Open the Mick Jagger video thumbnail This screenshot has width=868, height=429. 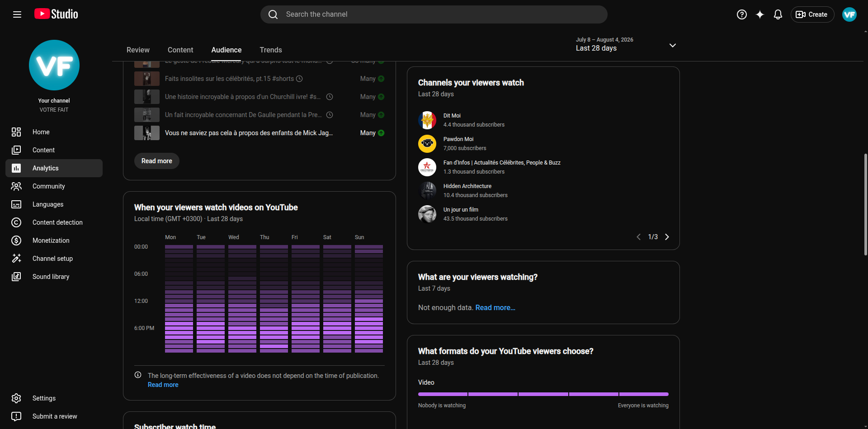pos(147,133)
